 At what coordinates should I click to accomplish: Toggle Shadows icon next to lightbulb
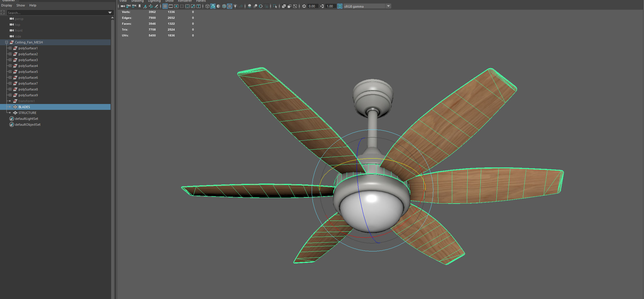241,6
